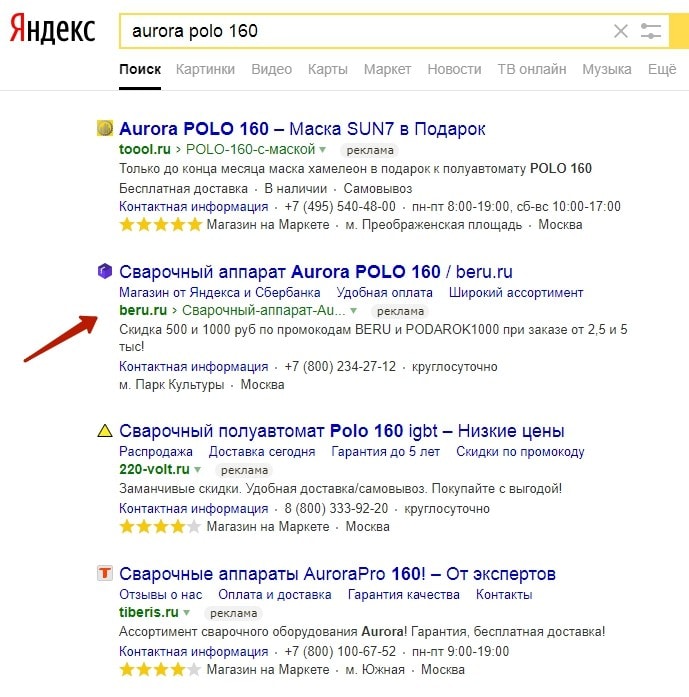This screenshot has width=689, height=697.
Task: Click the Отзывы о нас sitelink
Action: [x=160, y=595]
